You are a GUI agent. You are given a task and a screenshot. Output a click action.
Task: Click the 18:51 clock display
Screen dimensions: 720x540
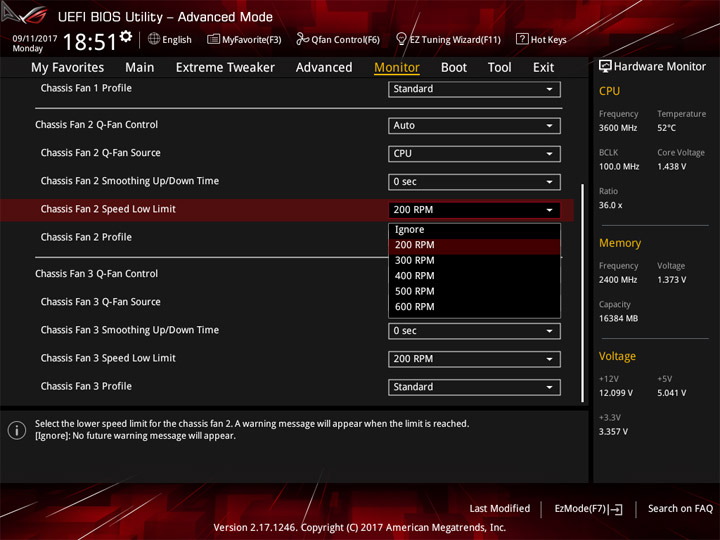pos(90,42)
